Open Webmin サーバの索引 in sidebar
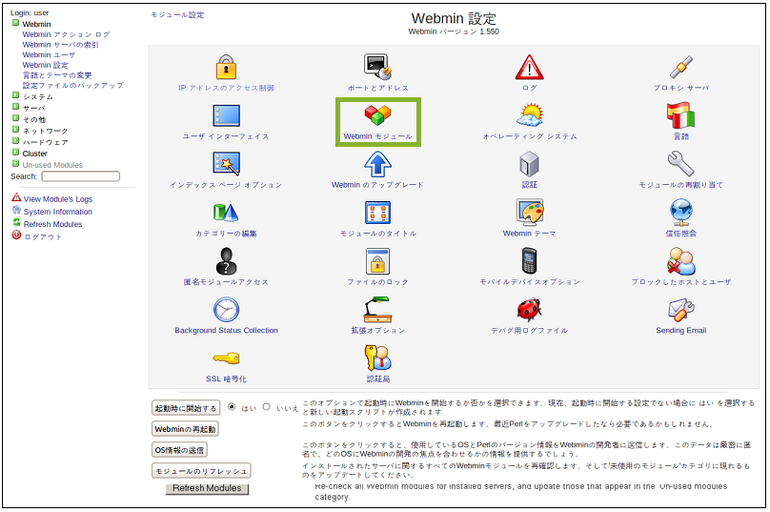The image size is (770, 512). 60,45
